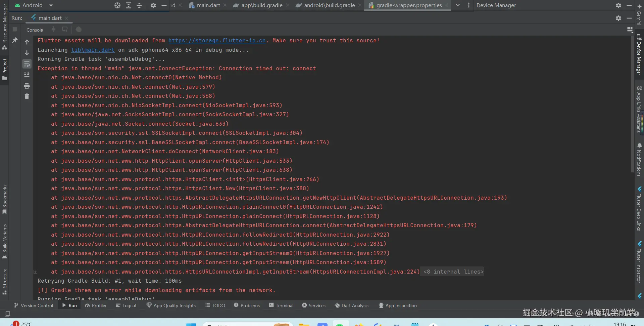Screen dimensions: 644x326
Task: Toggle tool window quick-access button in bottom-left corner
Action: tap(7, 314)
